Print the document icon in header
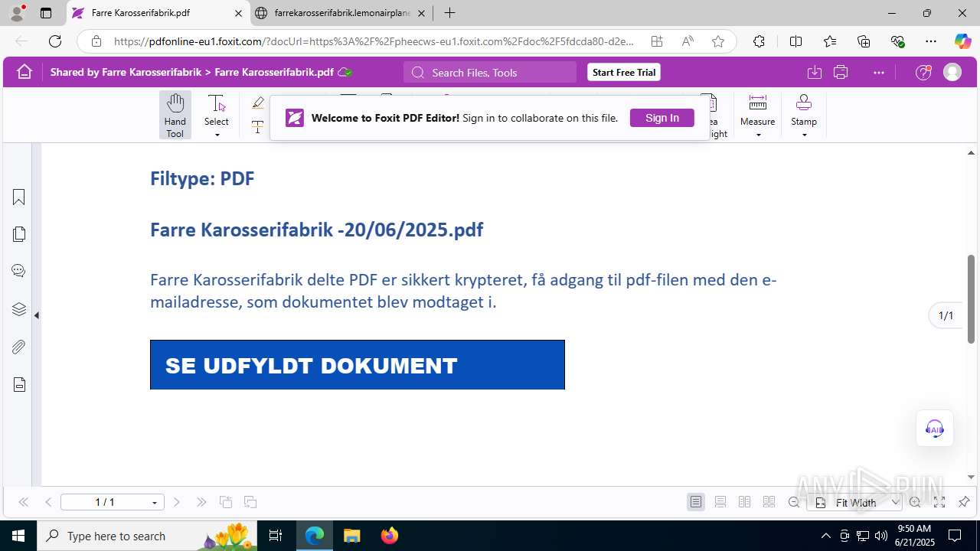The width and height of the screenshot is (980, 551). (x=841, y=73)
